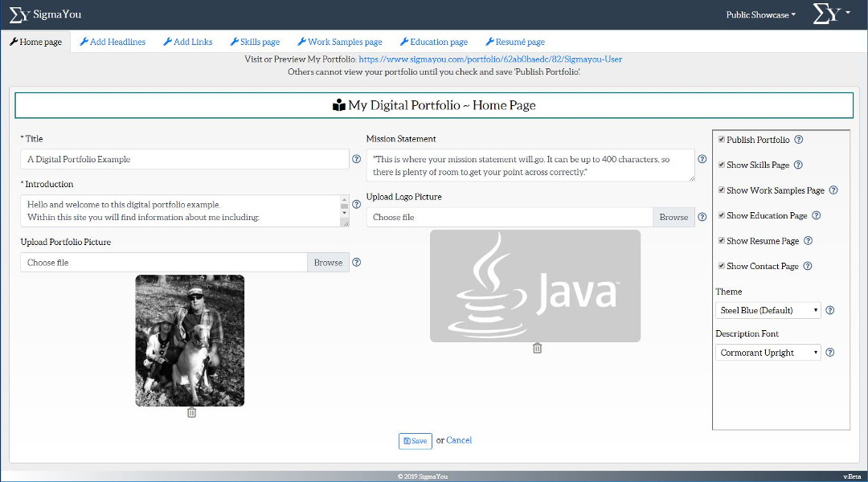
Task: Click Choose file field for Logo Picture
Action: click(x=510, y=218)
